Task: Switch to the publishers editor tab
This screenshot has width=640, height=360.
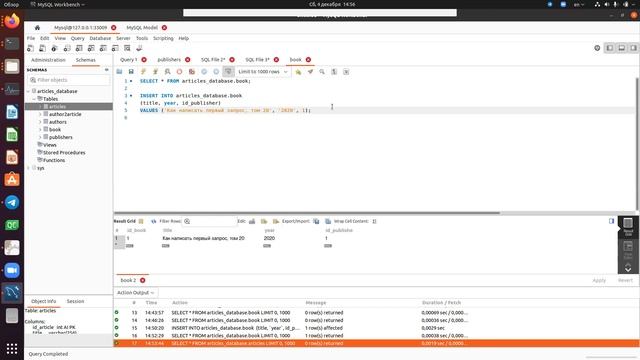Action: (169, 60)
